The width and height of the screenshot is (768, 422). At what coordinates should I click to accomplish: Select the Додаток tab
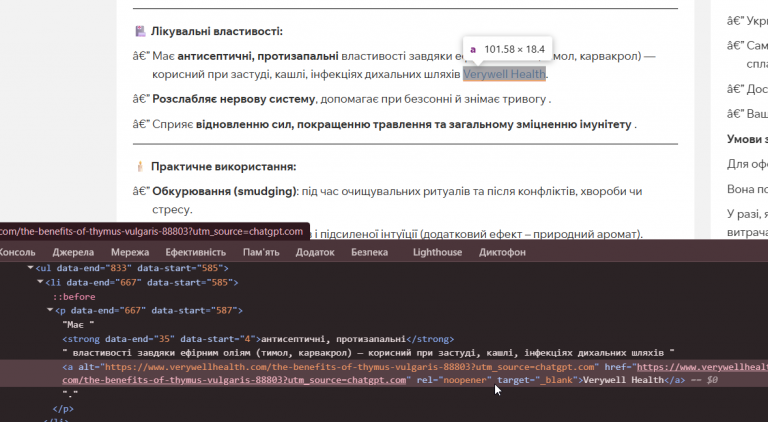[x=315, y=252]
